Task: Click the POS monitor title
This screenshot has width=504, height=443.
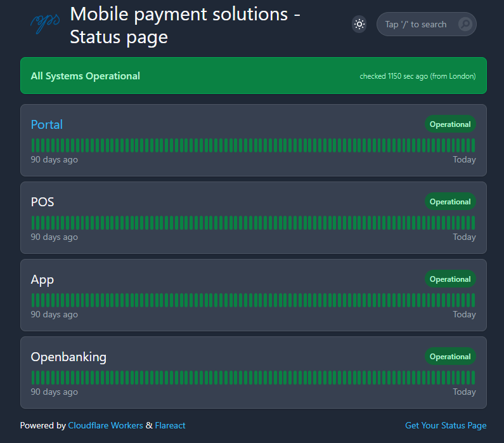Action: point(42,202)
